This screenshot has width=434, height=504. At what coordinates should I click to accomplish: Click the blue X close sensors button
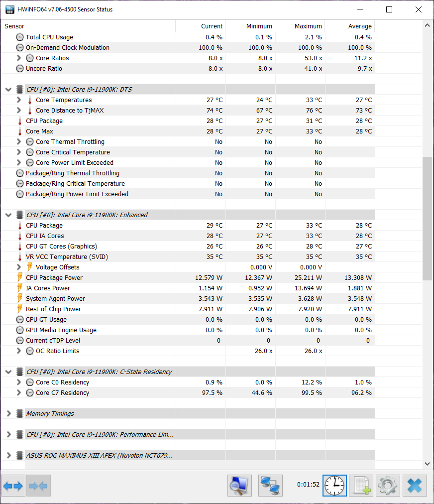(415, 486)
